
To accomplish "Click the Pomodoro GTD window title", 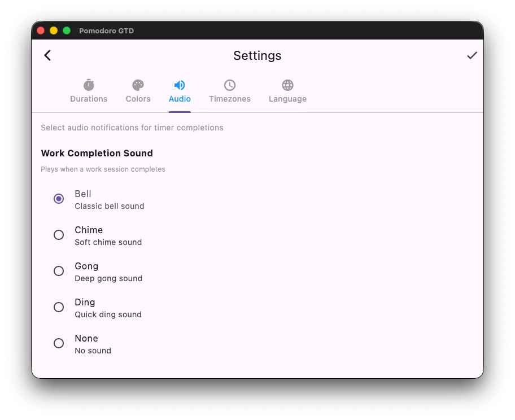I will click(106, 31).
